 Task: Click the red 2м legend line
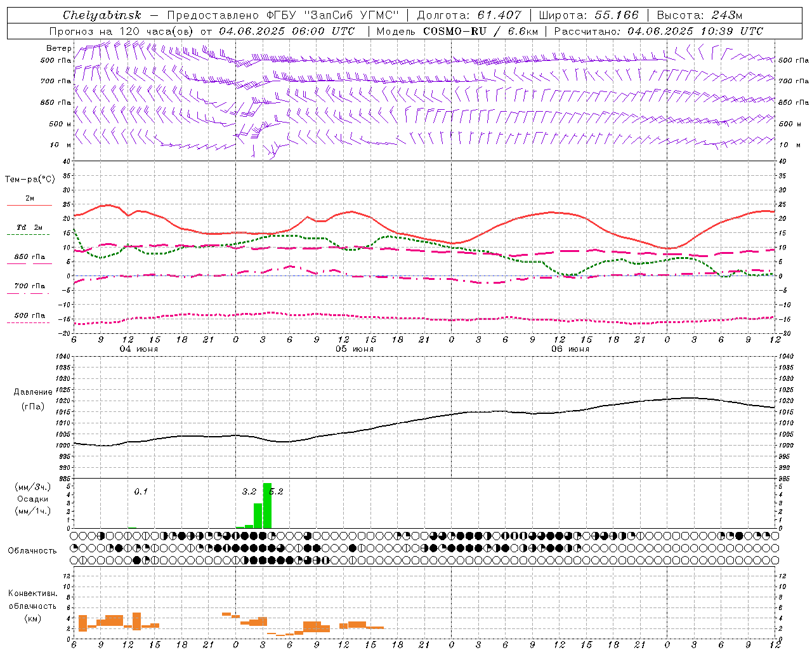29,205
